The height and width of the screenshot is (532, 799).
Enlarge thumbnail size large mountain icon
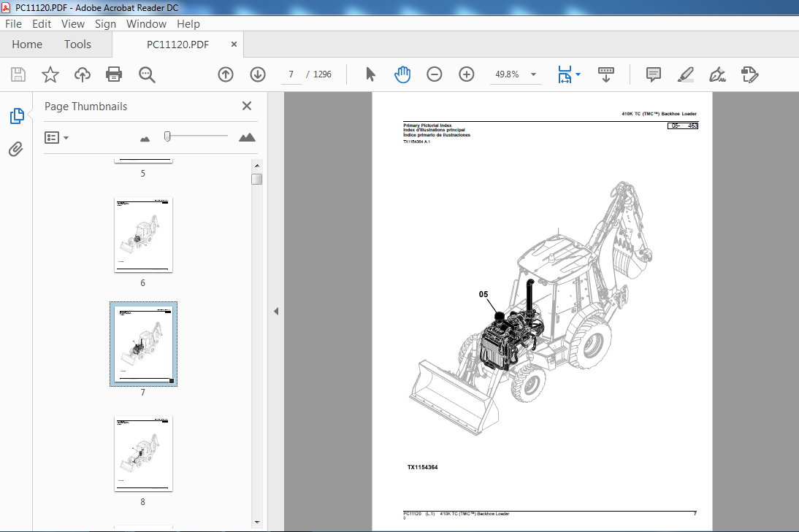247,137
